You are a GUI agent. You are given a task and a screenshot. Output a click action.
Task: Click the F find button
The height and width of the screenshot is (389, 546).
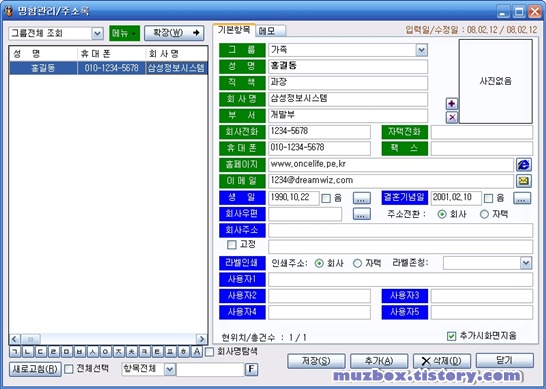coord(251,369)
